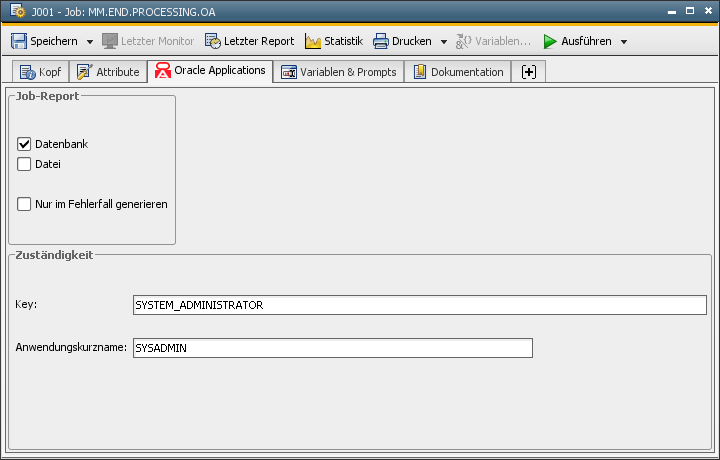Open the Dokumentation tab
Screen dimensions: 720x460
[458, 72]
